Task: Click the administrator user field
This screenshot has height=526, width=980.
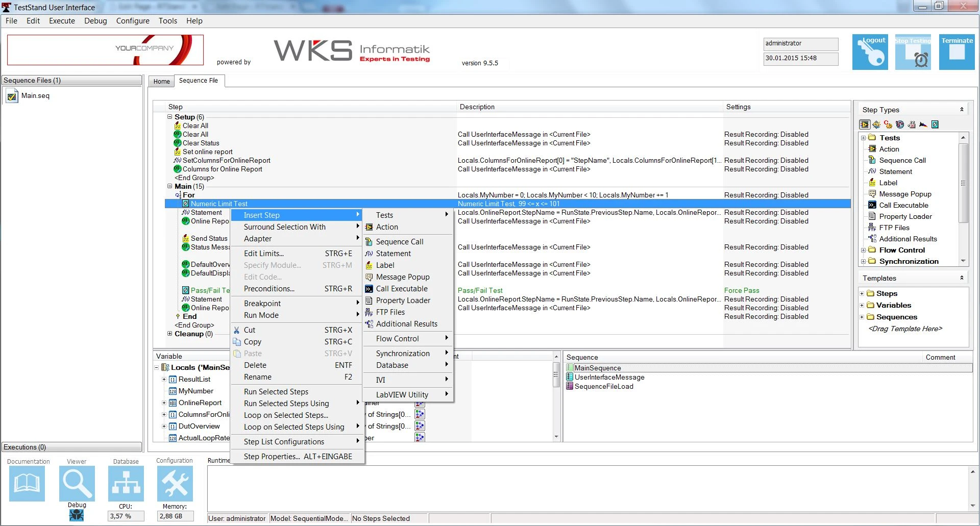Action: coord(800,44)
